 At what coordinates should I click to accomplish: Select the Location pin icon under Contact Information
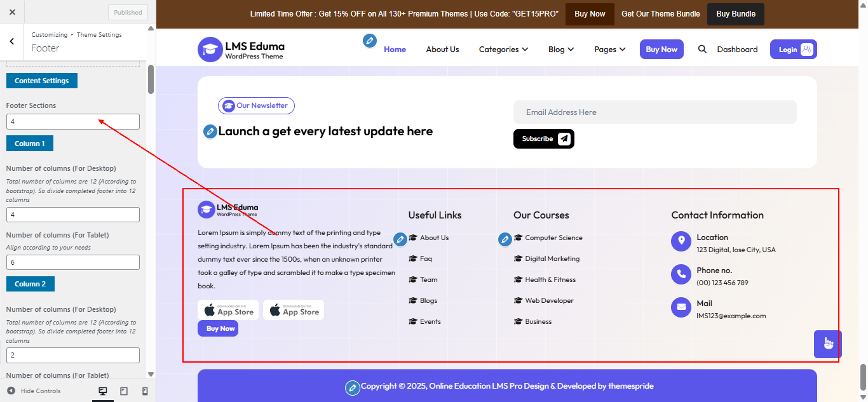[681, 241]
